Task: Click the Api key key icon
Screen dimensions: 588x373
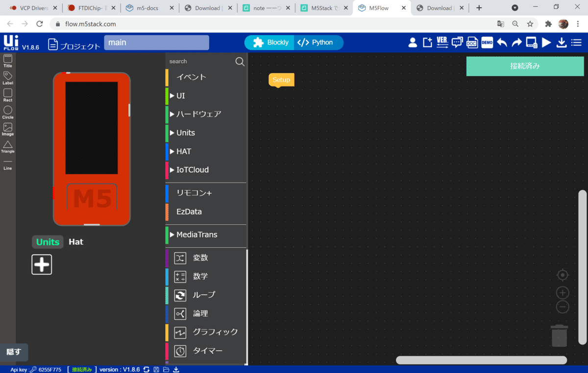Action: [33, 370]
